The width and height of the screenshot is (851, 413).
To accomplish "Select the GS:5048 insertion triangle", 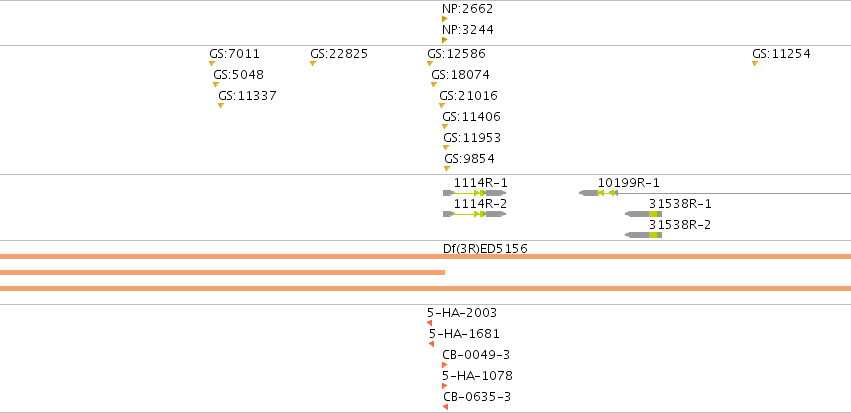I will (216, 84).
